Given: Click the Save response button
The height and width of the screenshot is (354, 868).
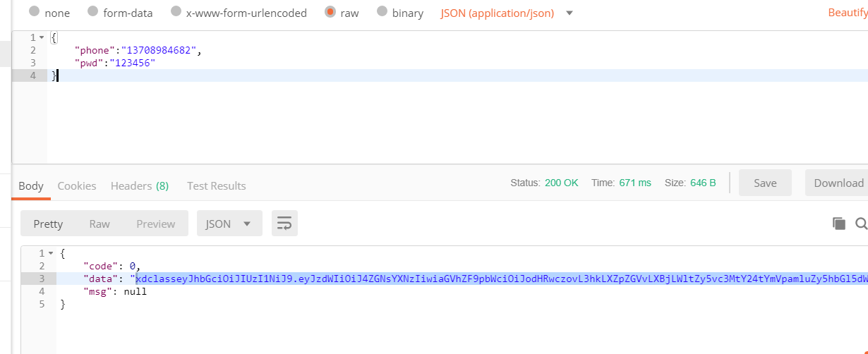Looking at the screenshot, I should click(x=765, y=183).
